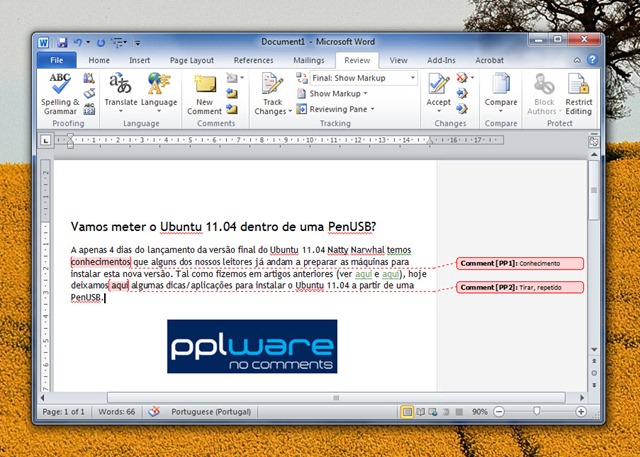Expand the Track Changes dropdown arrow
The height and width of the screenshot is (457, 640).
[x=290, y=111]
